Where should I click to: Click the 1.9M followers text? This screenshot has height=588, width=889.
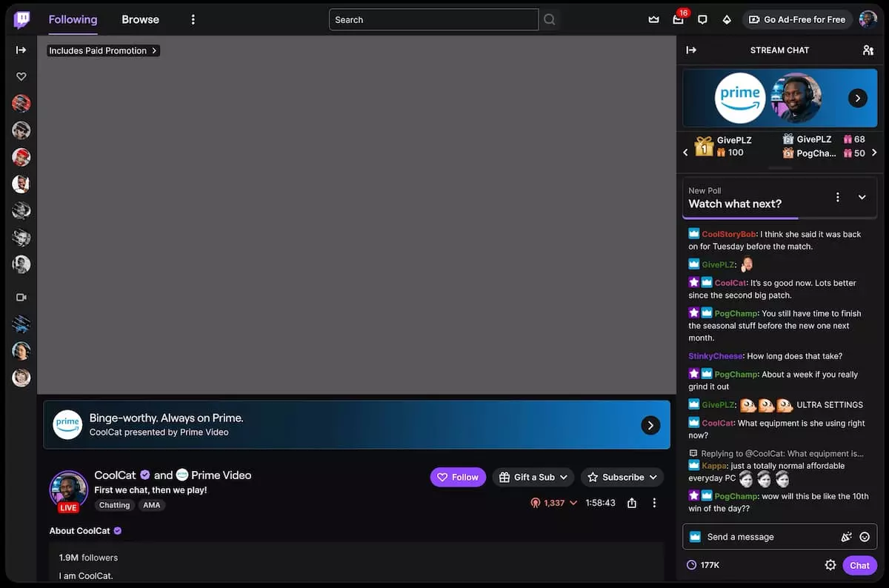point(88,558)
